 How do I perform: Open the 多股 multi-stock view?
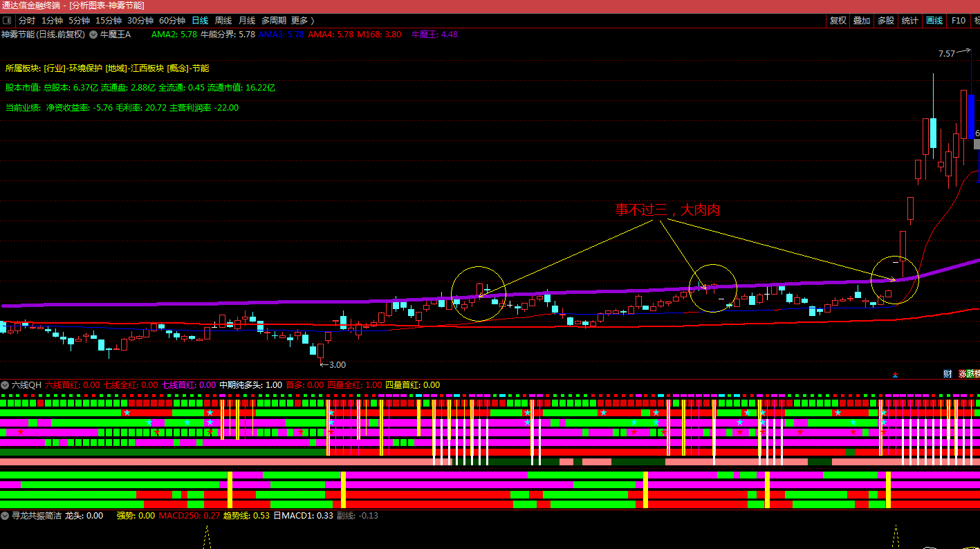pyautogui.click(x=886, y=21)
